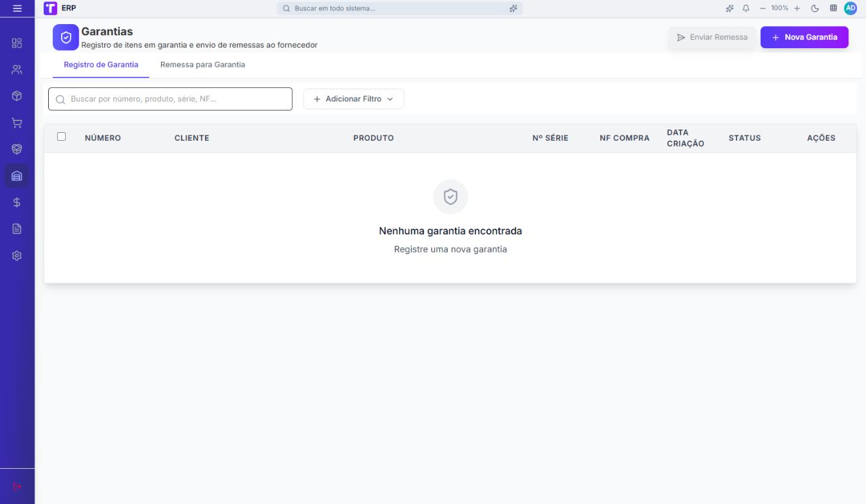This screenshot has height=504, width=866.
Task: Click the 100% zoom level text
Action: tap(779, 8)
